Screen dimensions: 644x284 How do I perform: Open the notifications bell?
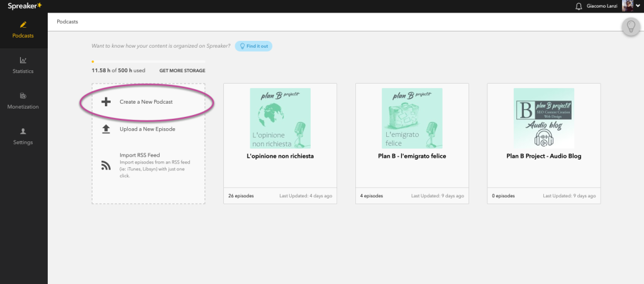[579, 6]
